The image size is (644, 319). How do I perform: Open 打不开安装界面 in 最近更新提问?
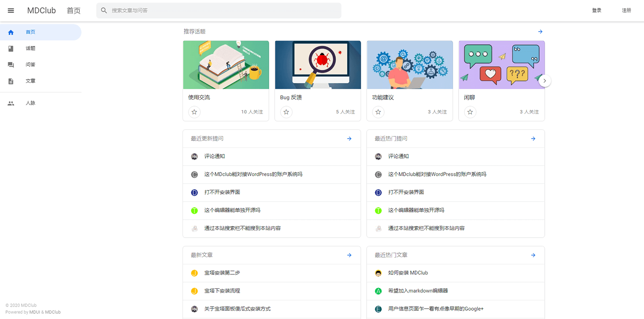(x=272, y=193)
